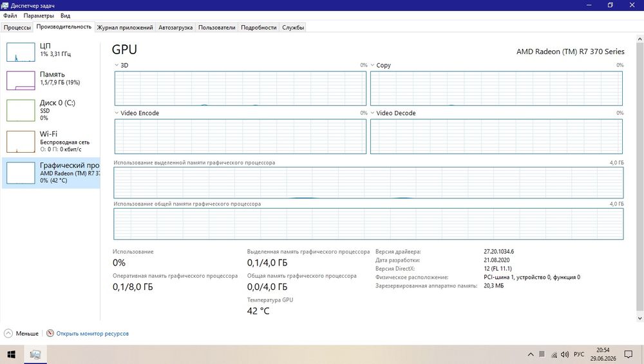644x364 pixels.
Task: Click the vertical scrollbar track
Action: (x=639, y=177)
